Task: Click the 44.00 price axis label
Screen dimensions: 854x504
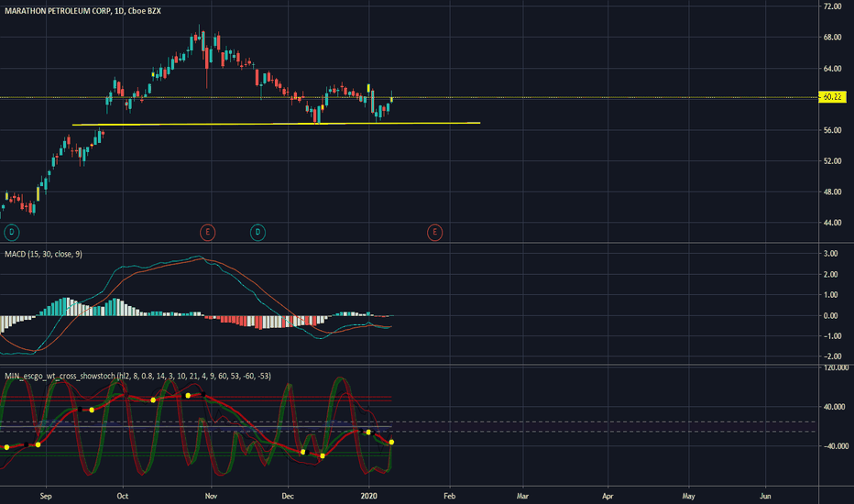Action: coord(832,223)
